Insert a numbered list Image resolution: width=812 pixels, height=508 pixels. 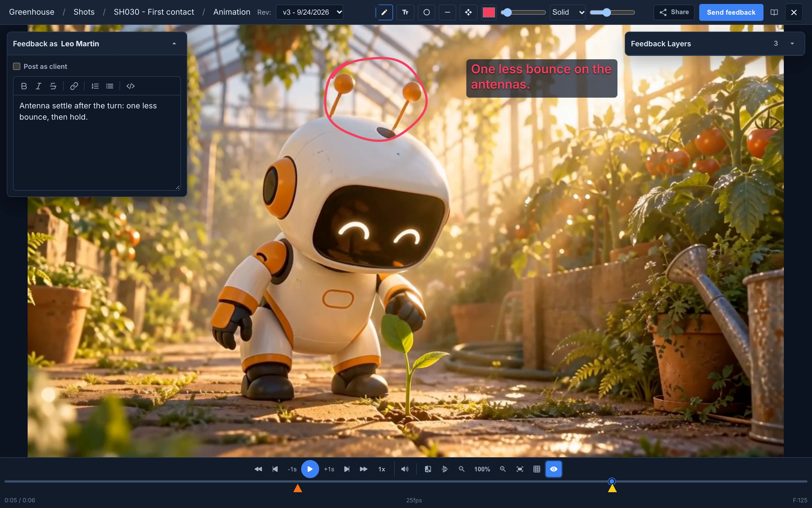[95, 86]
